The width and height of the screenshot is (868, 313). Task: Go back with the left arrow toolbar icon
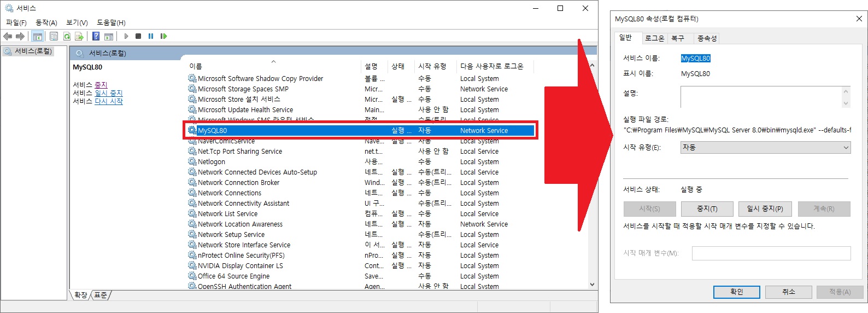click(x=8, y=36)
